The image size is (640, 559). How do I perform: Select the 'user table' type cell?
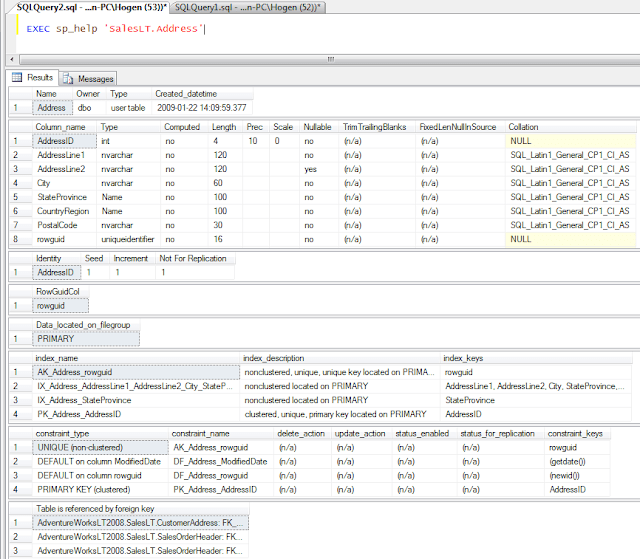128,108
